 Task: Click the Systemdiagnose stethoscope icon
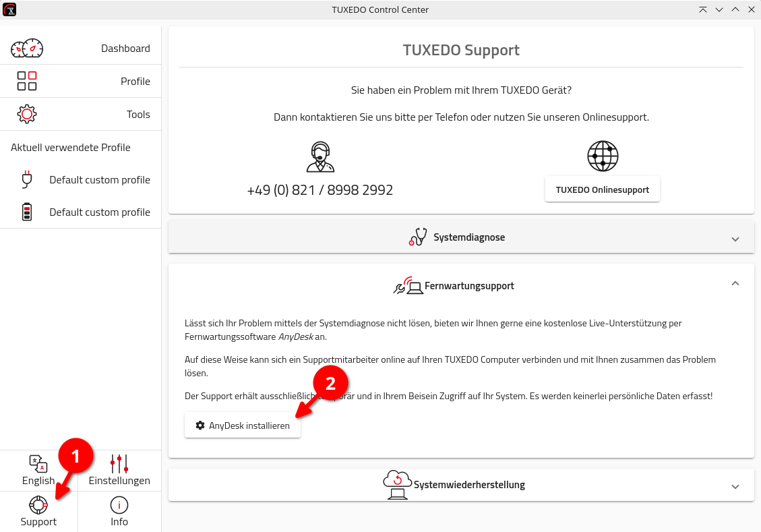[418, 237]
